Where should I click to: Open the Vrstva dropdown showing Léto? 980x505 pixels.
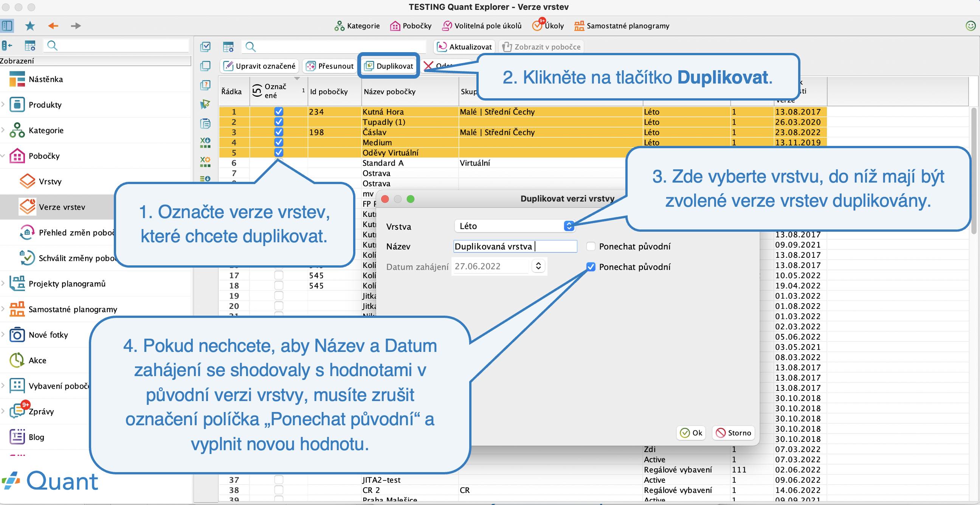tap(514, 226)
